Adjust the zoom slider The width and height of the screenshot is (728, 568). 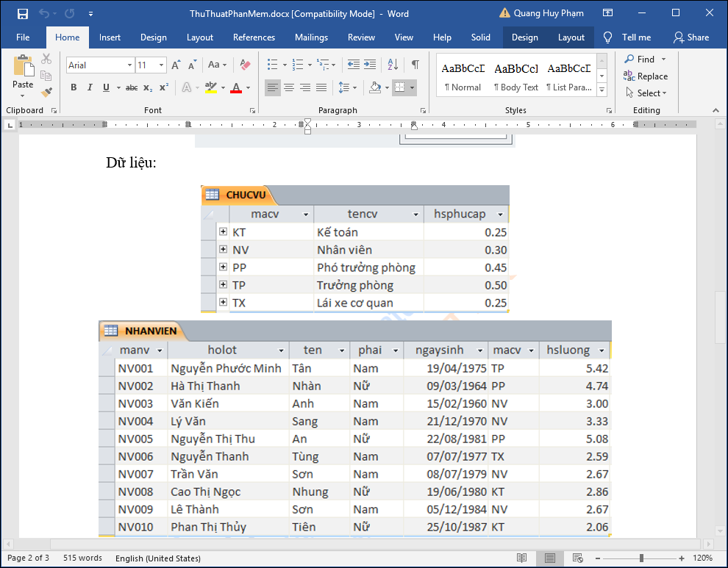click(643, 558)
